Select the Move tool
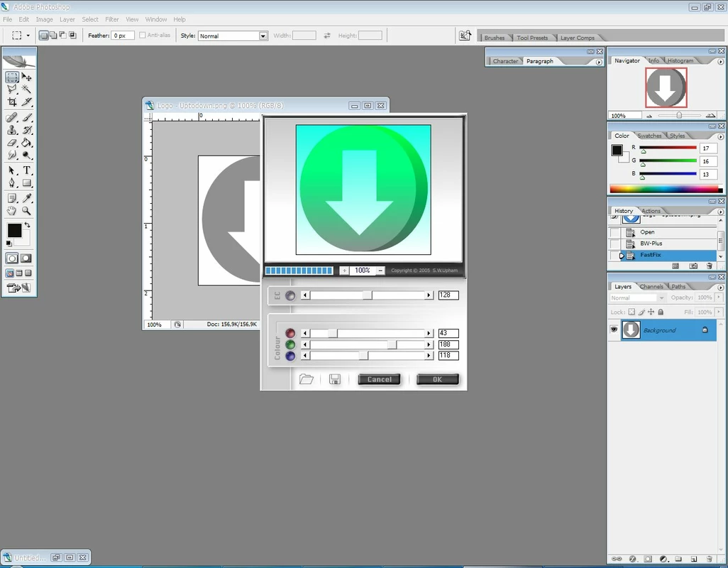Viewport: 728px width, 568px height. (x=26, y=77)
